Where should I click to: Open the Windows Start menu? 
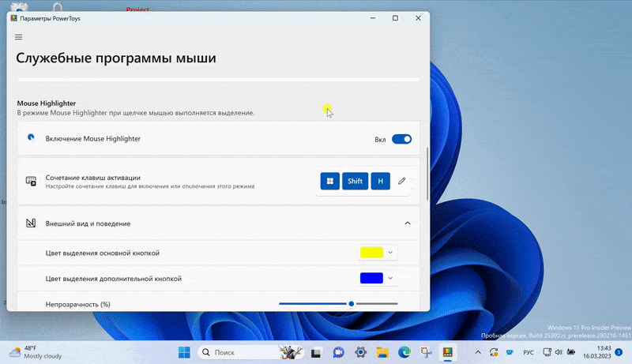click(x=184, y=352)
